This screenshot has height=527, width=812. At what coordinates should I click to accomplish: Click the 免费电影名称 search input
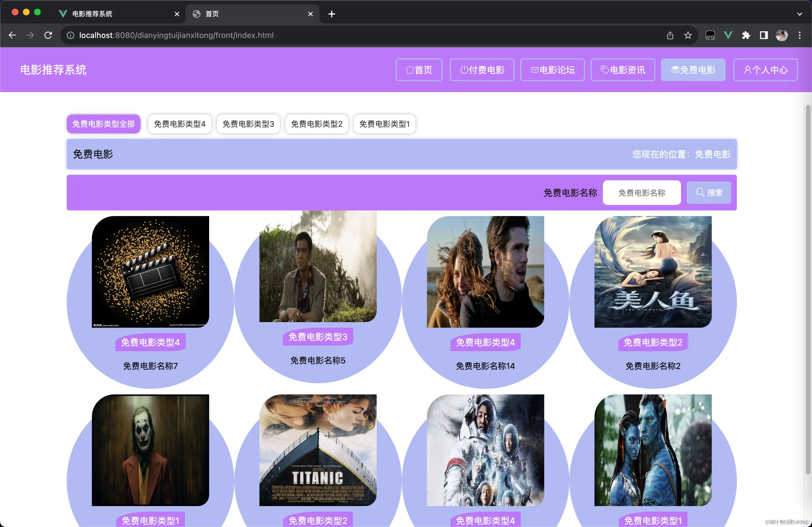pyautogui.click(x=642, y=192)
